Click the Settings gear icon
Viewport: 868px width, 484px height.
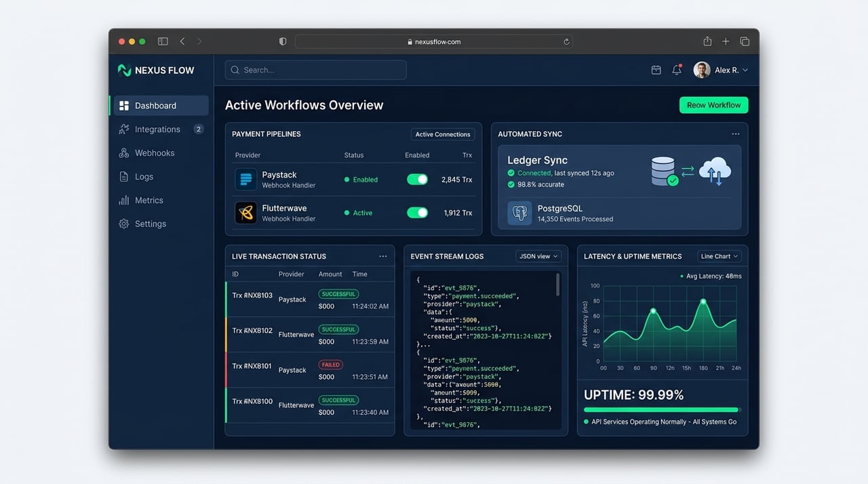123,224
